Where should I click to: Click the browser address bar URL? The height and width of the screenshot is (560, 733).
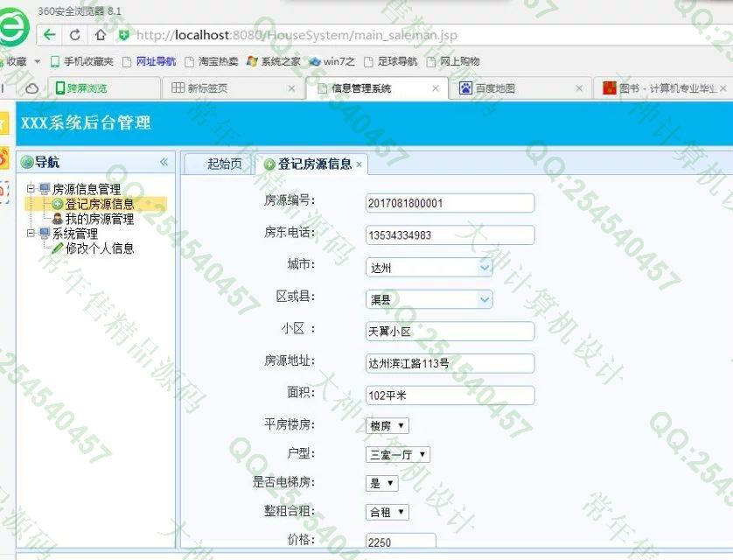click(297, 35)
